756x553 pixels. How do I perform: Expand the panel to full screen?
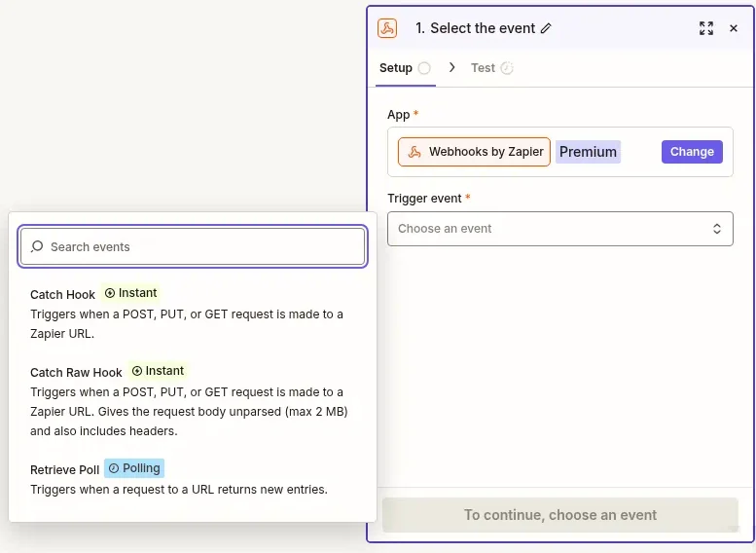click(x=706, y=28)
